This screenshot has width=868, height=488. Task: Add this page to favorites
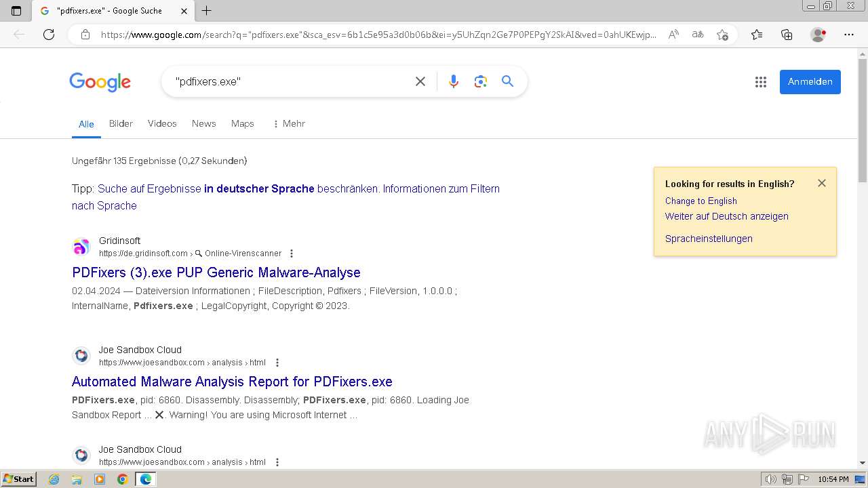point(722,35)
